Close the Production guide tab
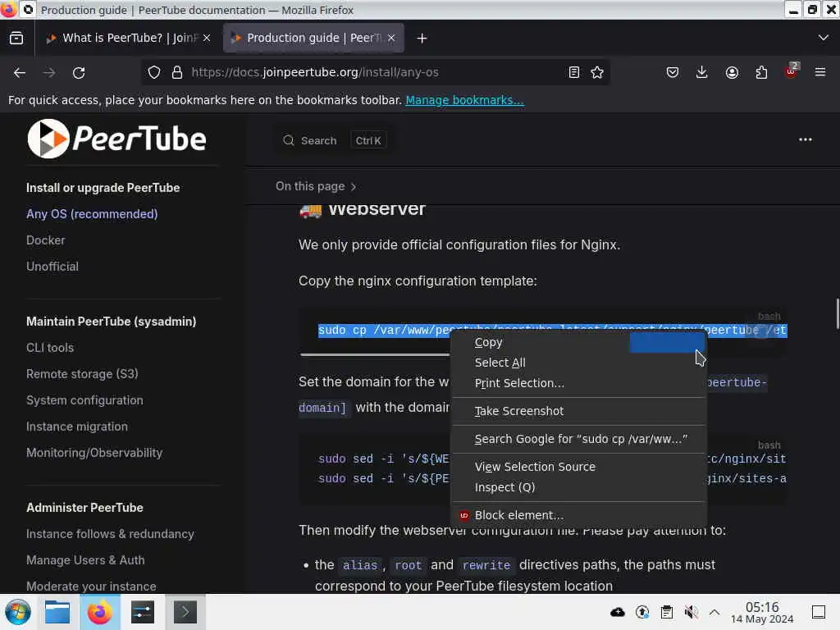 tap(391, 38)
